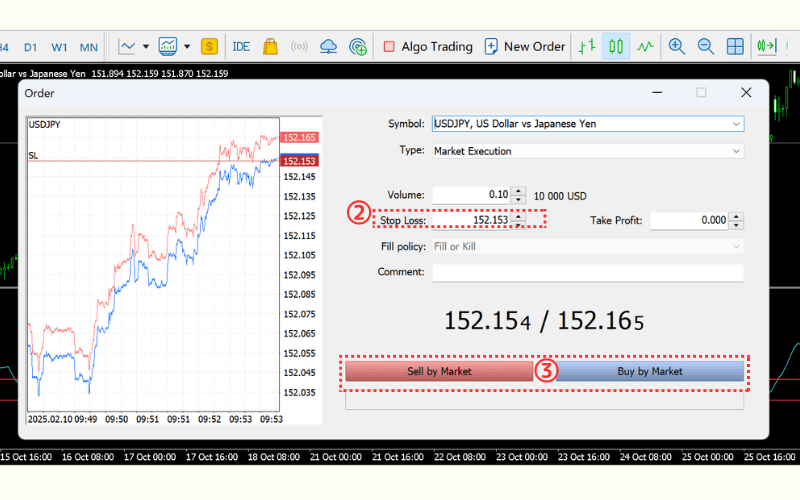This screenshot has width=800, height=500.
Task: Click the Sell by Market button
Action: point(439,371)
